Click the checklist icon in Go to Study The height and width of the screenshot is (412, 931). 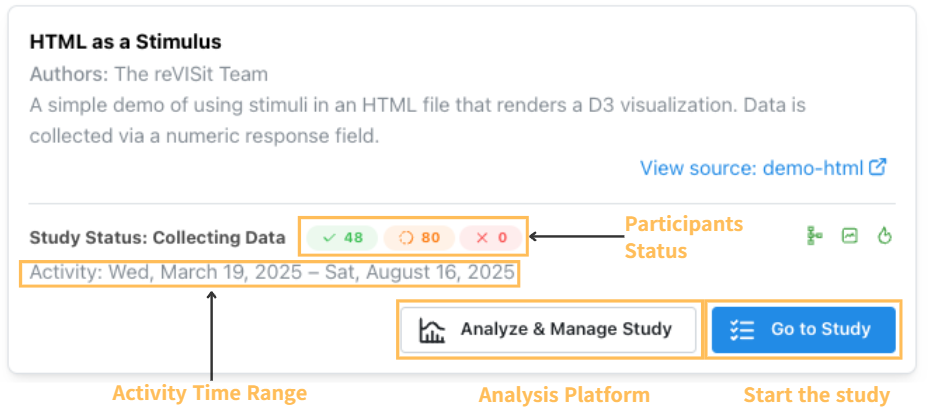tap(741, 330)
